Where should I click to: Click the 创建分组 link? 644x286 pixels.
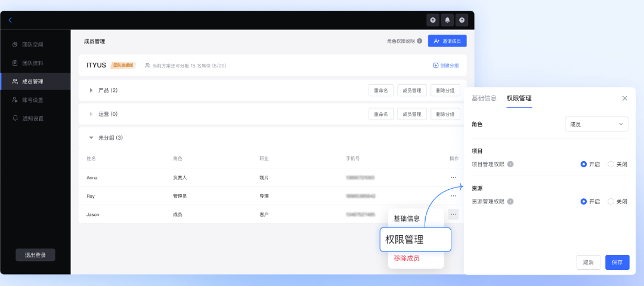[446, 66]
